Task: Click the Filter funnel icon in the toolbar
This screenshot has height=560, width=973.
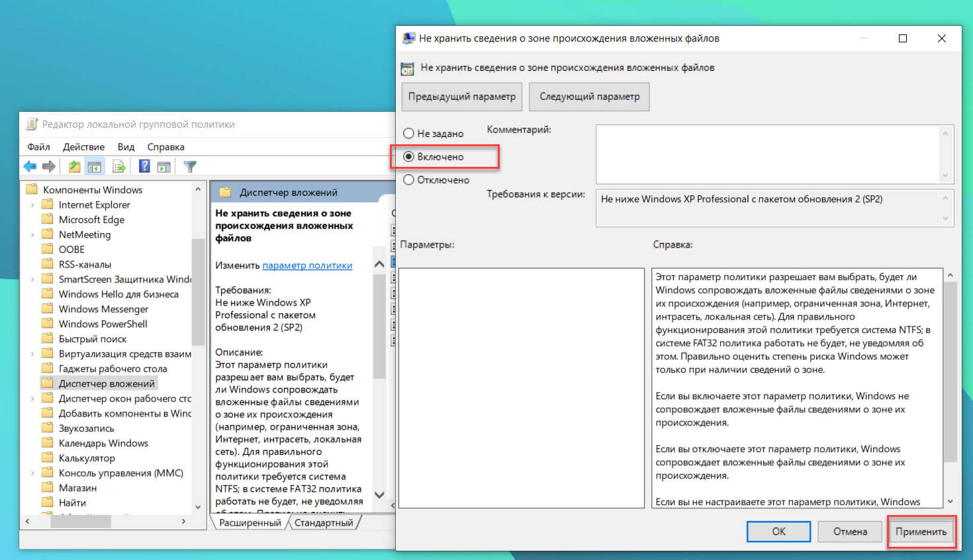Action: point(190,167)
